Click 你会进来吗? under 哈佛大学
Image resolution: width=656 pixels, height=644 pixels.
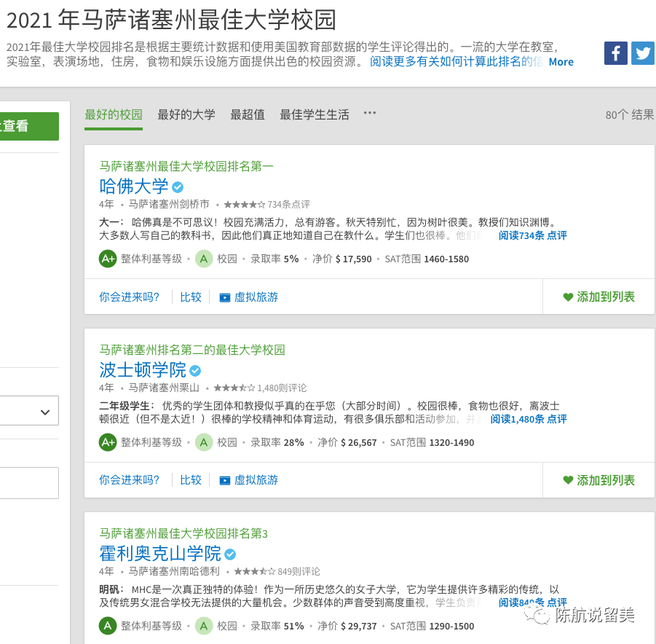(x=130, y=297)
